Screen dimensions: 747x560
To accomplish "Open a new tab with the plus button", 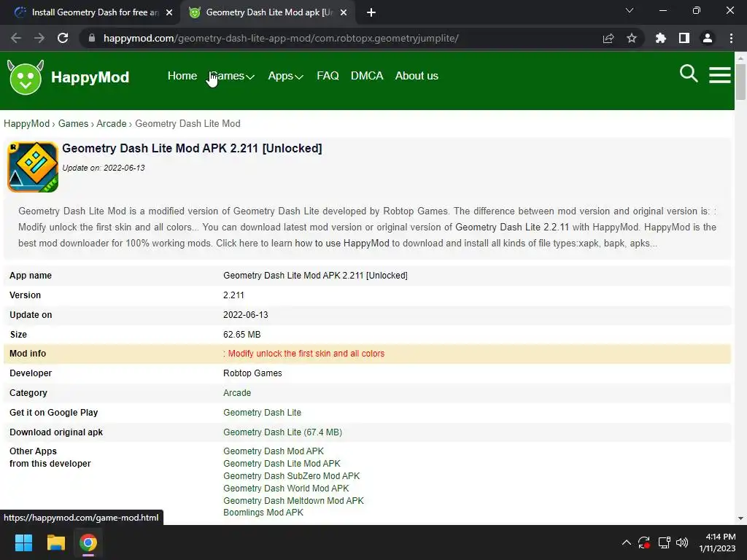I will [x=371, y=13].
